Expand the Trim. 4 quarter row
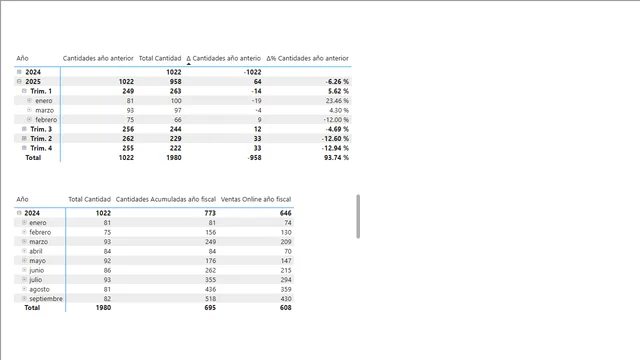The height and width of the screenshot is (360, 640). [x=24, y=148]
